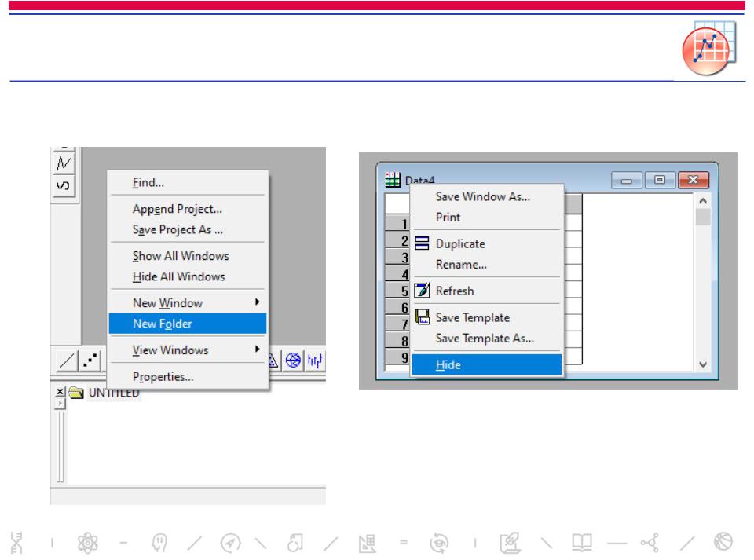
Task: Choose Hide All Windows
Action: [178, 277]
